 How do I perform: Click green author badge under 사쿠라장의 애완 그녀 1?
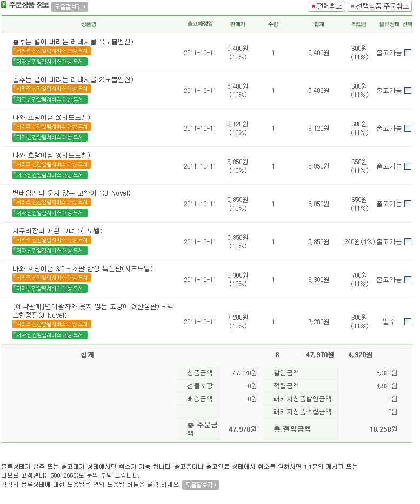point(50,251)
